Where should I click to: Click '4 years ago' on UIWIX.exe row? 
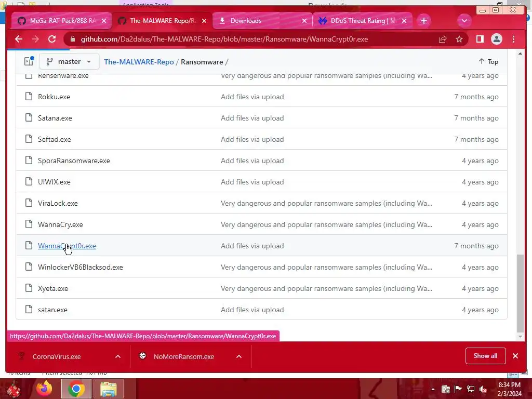coord(480,182)
